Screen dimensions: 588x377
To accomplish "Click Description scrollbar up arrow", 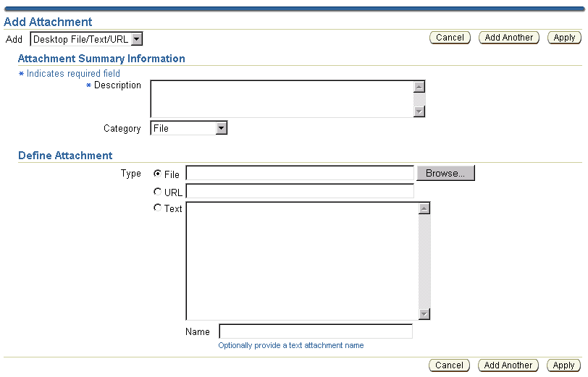I will tap(419, 87).
